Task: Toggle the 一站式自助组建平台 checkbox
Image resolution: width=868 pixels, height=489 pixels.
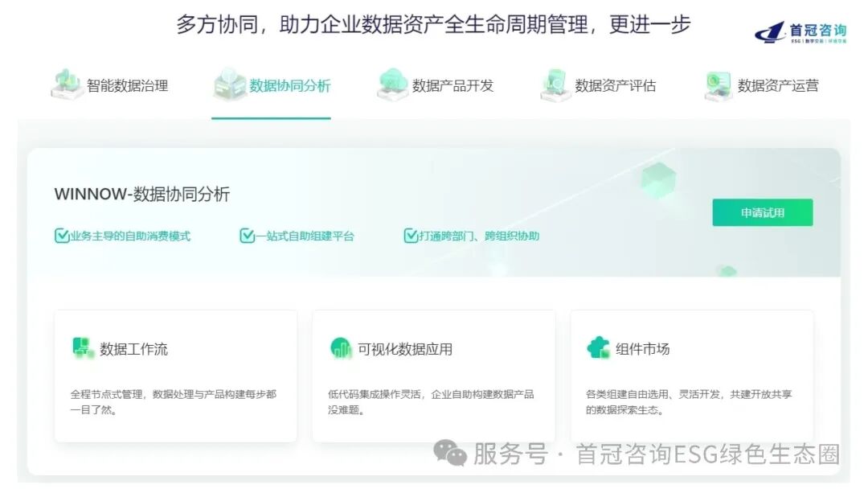Action: pyautogui.click(x=247, y=236)
